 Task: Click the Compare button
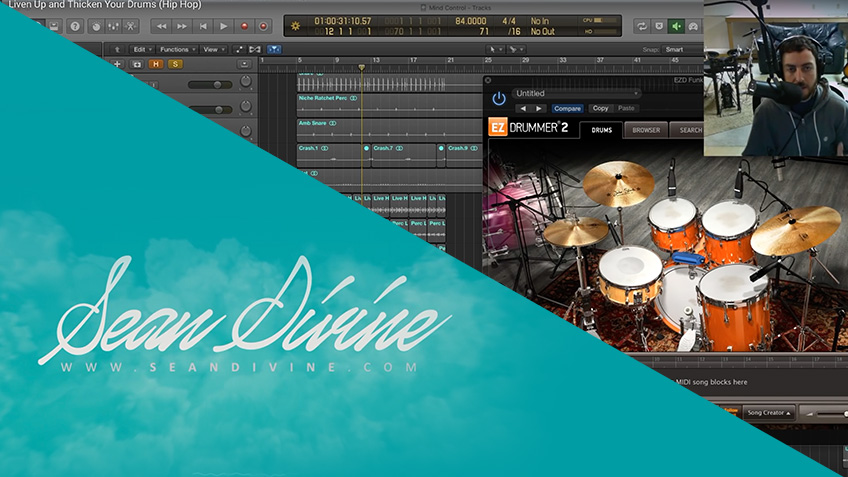[x=567, y=109]
